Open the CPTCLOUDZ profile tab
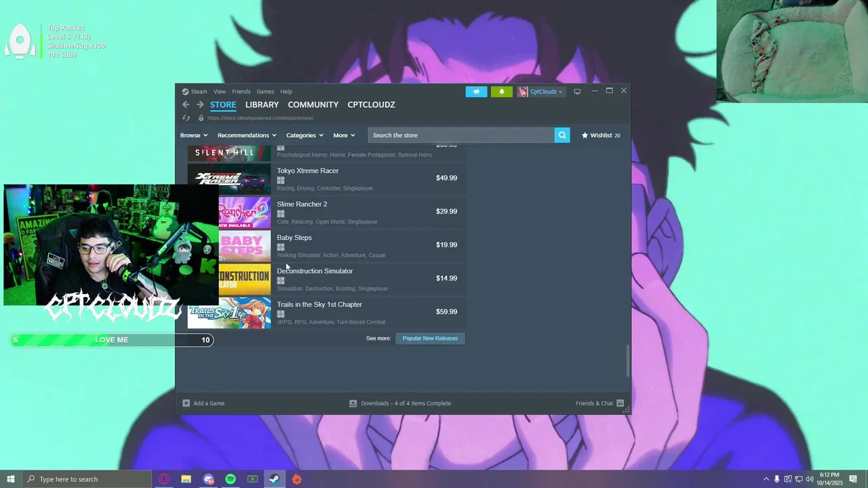 [371, 104]
